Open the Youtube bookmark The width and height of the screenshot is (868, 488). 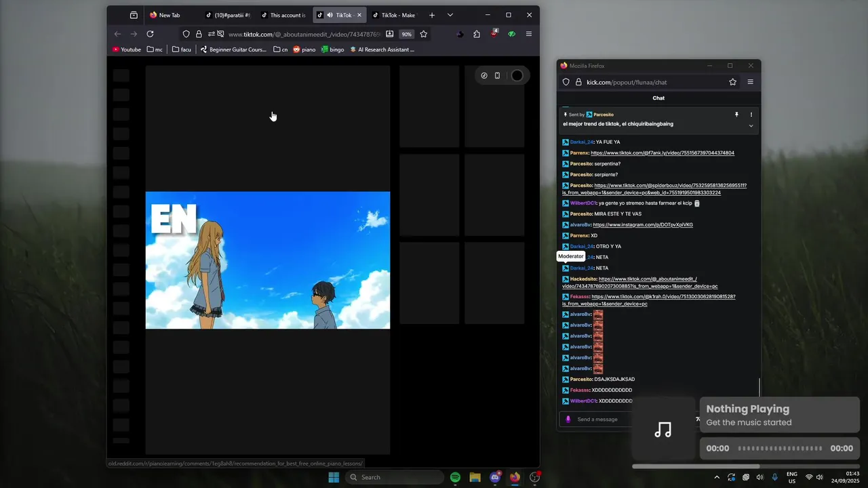[127, 49]
